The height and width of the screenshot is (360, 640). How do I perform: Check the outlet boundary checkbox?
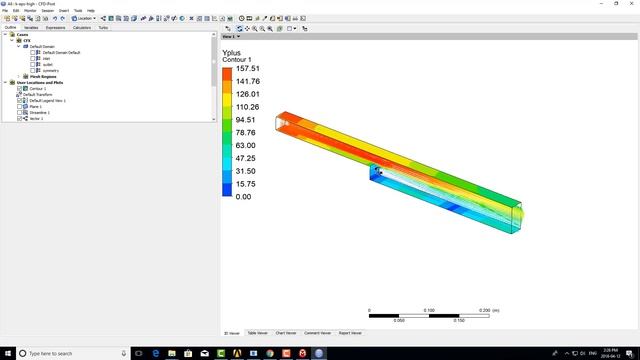coord(33,64)
